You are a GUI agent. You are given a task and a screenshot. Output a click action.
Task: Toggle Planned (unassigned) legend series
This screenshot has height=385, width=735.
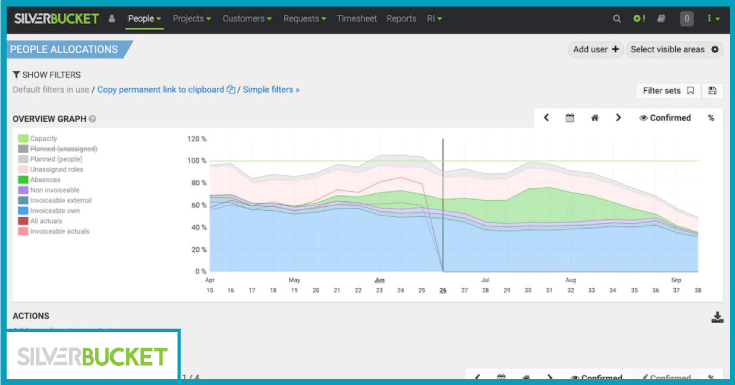(58, 149)
